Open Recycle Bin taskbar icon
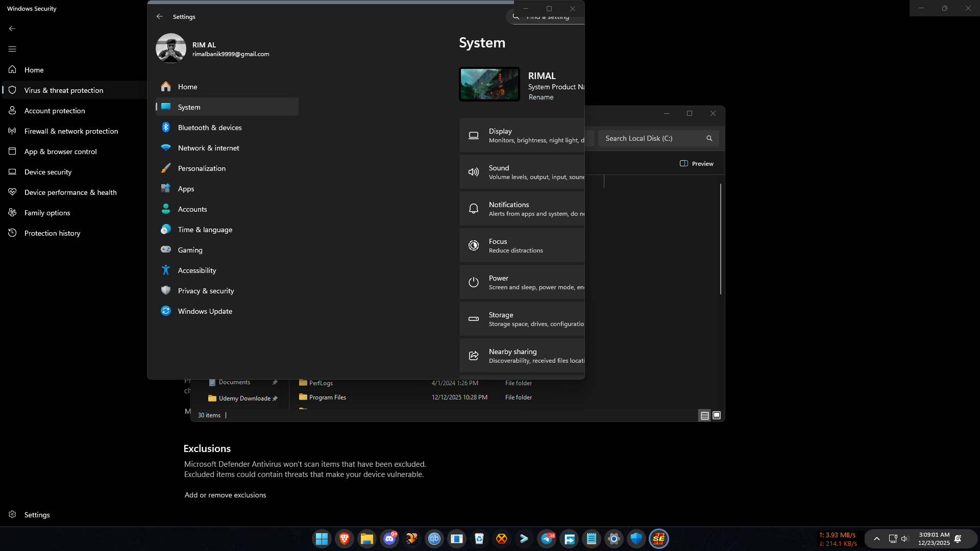This screenshot has width=980, height=551. click(479, 539)
